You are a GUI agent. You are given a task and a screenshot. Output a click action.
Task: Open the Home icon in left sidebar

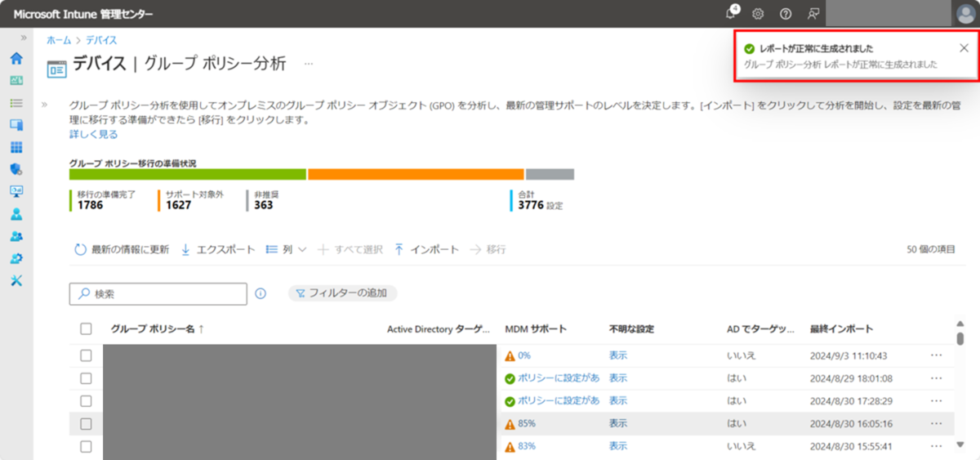[16, 59]
